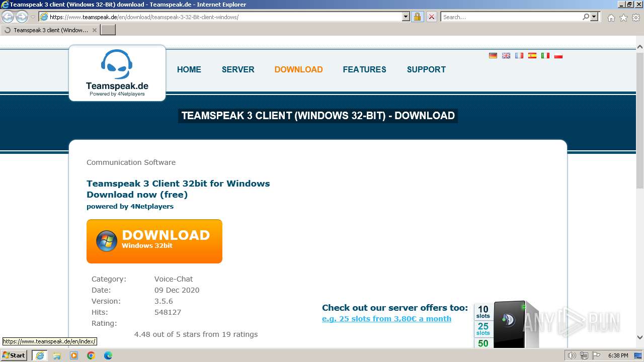
Task: Click the 'Check out our server offers too:' text
Action: [395, 308]
